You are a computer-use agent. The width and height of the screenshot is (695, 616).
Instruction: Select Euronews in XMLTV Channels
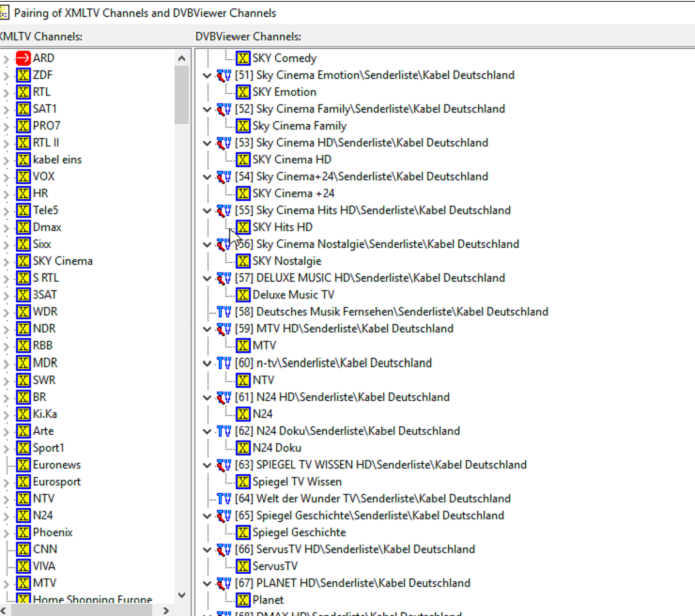click(x=56, y=465)
